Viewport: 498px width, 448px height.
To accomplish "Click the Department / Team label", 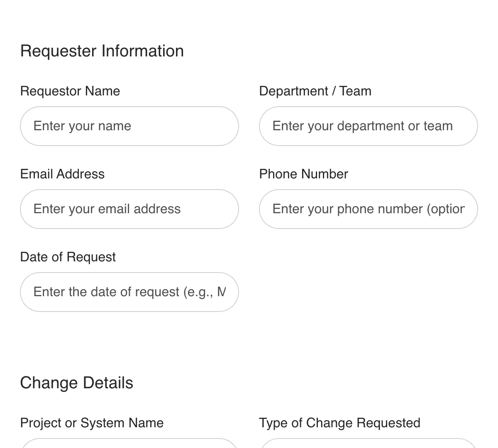I will click(315, 91).
